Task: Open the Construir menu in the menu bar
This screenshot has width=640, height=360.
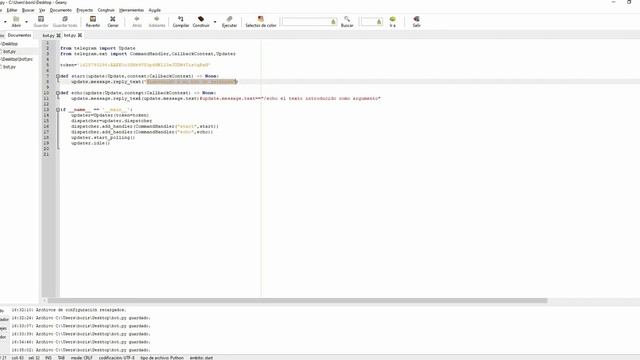Action: coord(106,10)
